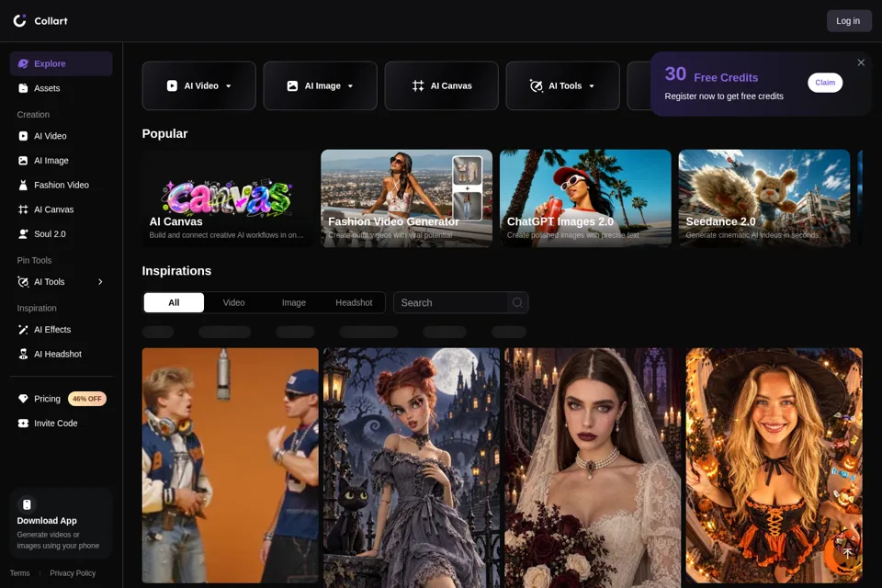
Task: Click the AI Canvas icon in sidebar
Action: (x=23, y=209)
